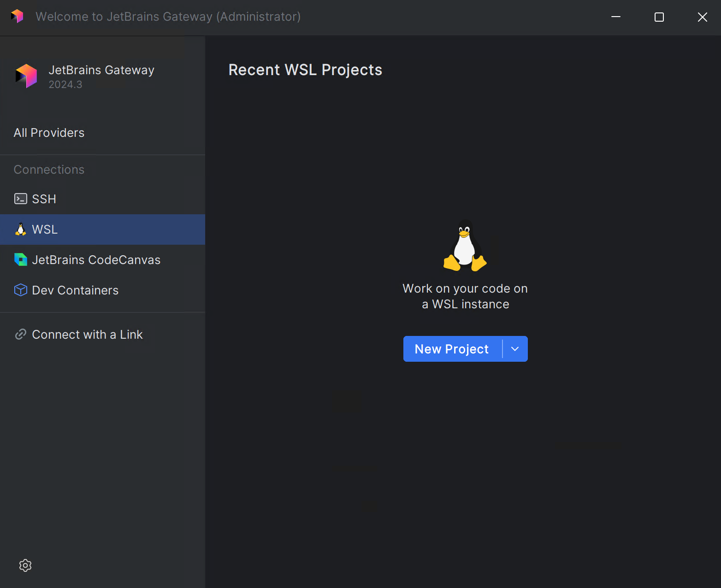Open Connect with a Link

pyautogui.click(x=87, y=335)
